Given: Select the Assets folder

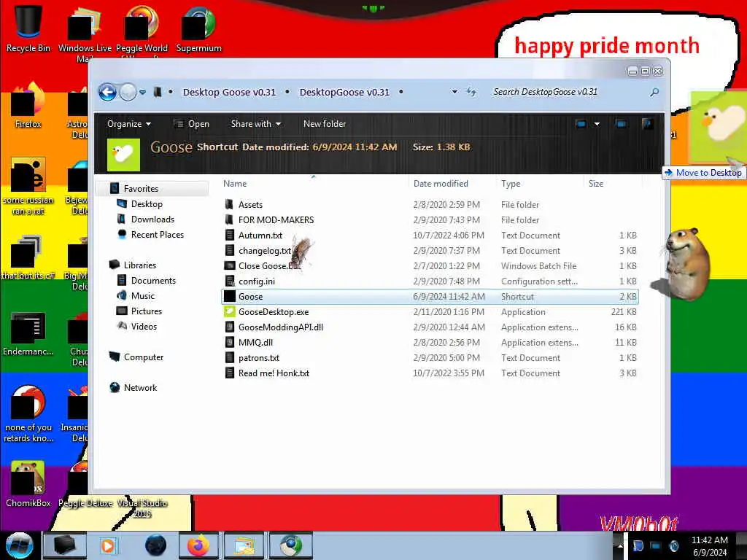Looking at the screenshot, I should point(250,204).
